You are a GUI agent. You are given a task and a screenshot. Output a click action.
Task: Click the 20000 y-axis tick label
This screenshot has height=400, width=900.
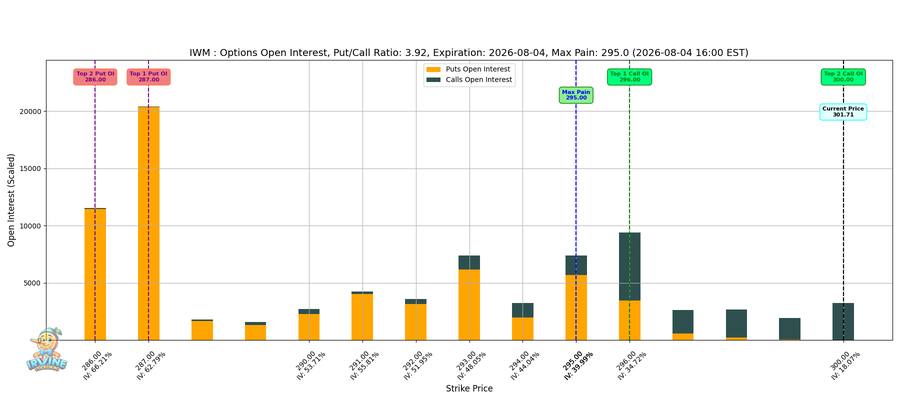(31, 111)
